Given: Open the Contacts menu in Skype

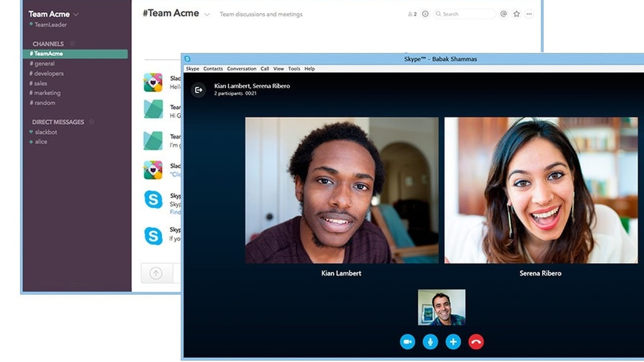Looking at the screenshot, I should (x=213, y=69).
